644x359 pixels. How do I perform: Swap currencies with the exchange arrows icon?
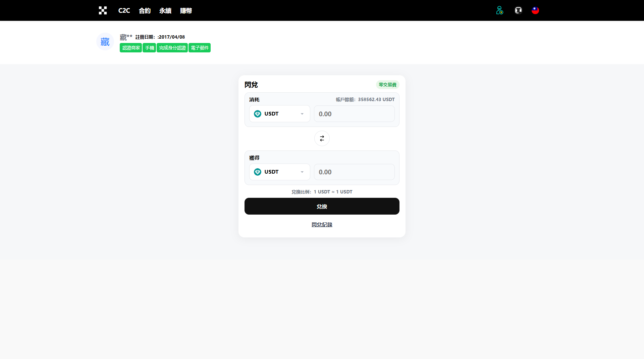[x=322, y=138]
